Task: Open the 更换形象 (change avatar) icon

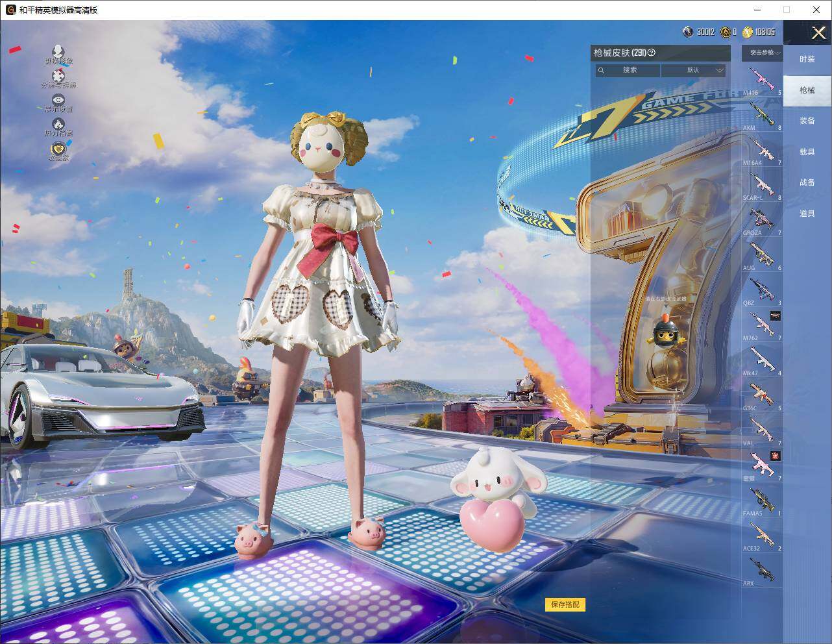Action: tap(58, 51)
